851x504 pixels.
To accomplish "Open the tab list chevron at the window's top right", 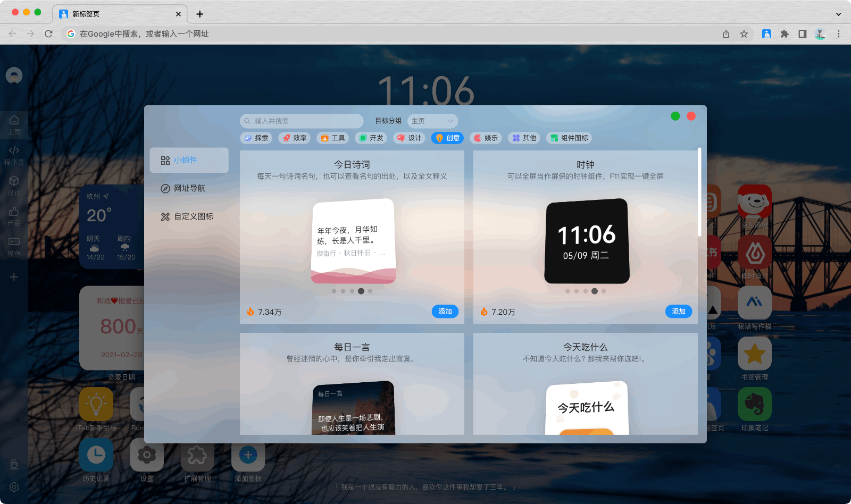I will click(x=839, y=14).
